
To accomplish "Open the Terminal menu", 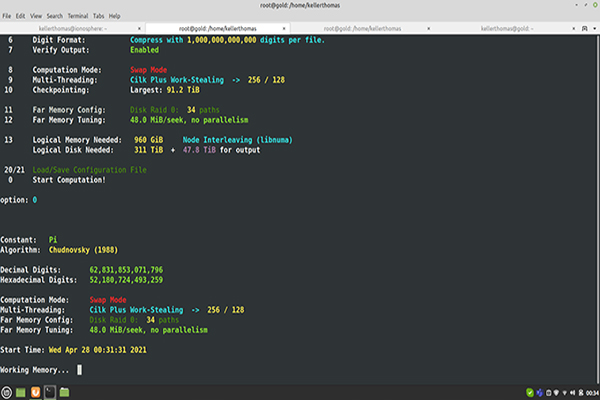I will point(76,16).
